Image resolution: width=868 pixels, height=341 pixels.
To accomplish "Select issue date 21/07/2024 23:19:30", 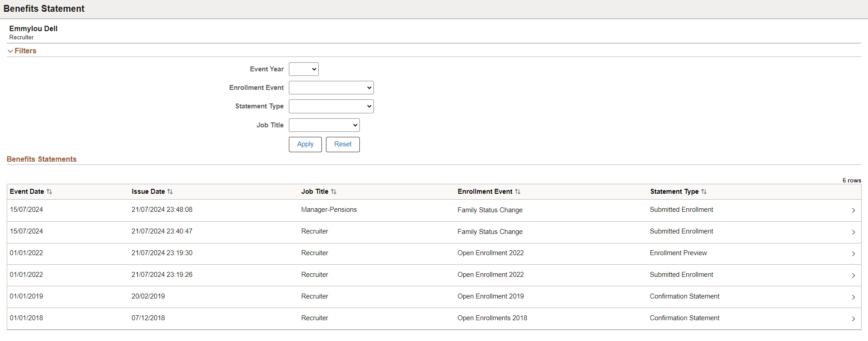I will (162, 253).
